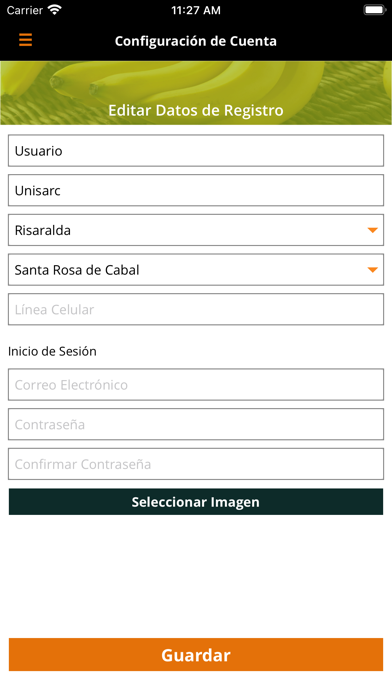Screen dimensions: 392x696
Task: Tap the Carrier status text
Action: pos(25,10)
